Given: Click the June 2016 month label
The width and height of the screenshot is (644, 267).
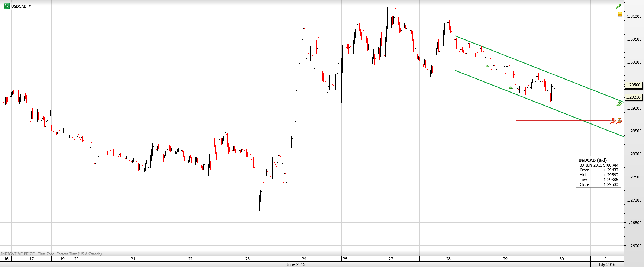Looking at the screenshot, I should 296,264.
